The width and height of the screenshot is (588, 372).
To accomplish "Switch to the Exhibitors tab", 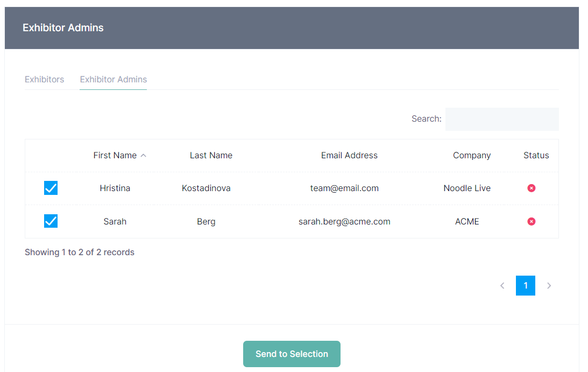I will (x=44, y=79).
